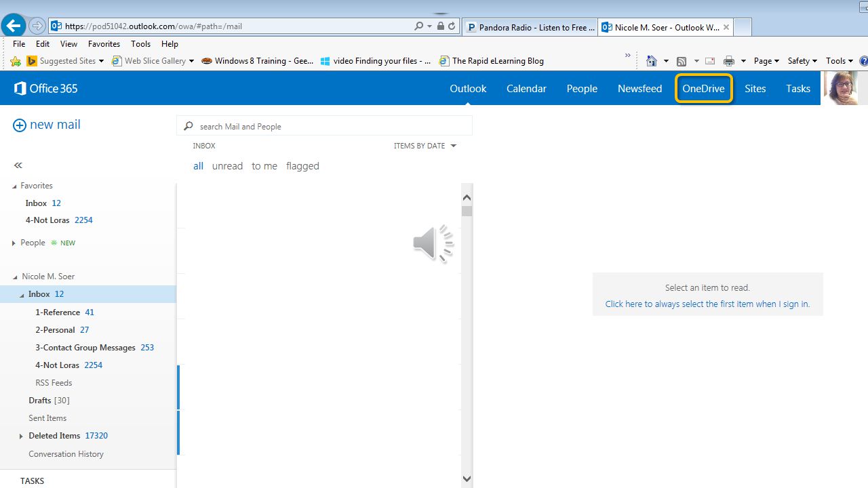Expand the People group
This screenshot has height=488, width=868.
[x=14, y=243]
